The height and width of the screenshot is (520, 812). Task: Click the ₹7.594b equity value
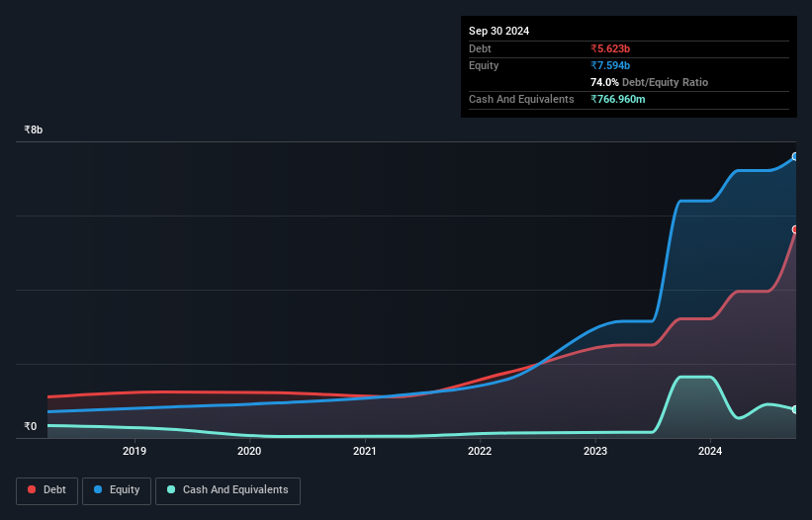(610, 65)
